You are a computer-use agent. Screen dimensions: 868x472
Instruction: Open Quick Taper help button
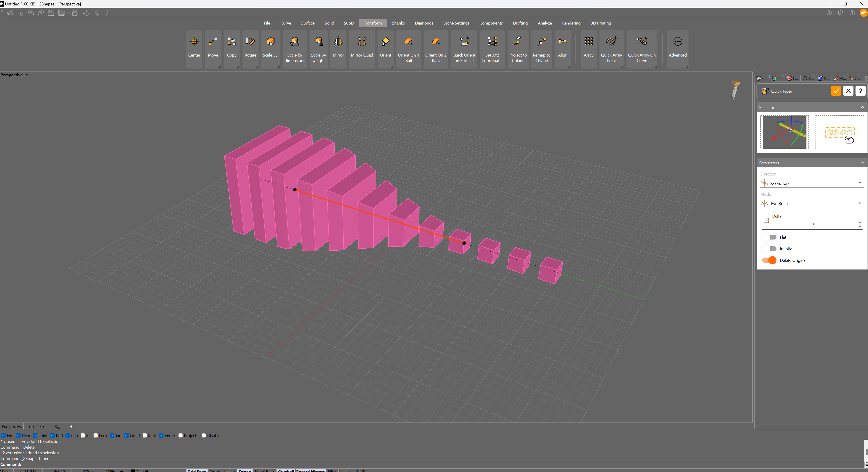point(860,91)
